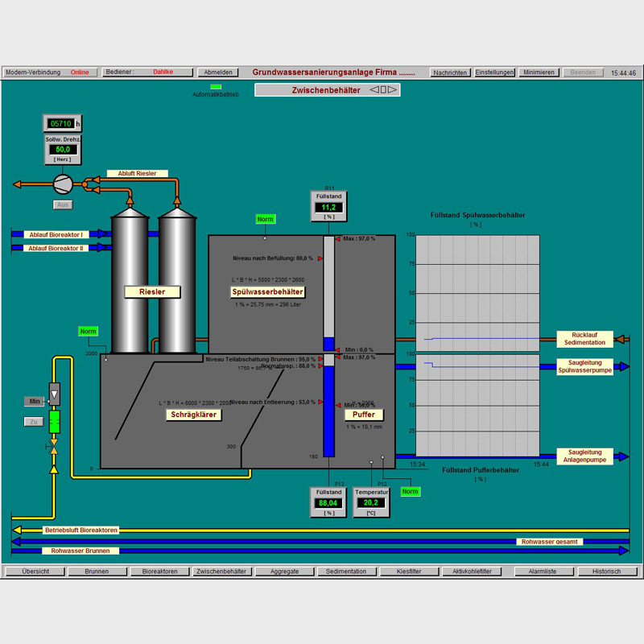Go to next screen with right arrow
The image size is (644, 644).
pyautogui.click(x=393, y=90)
